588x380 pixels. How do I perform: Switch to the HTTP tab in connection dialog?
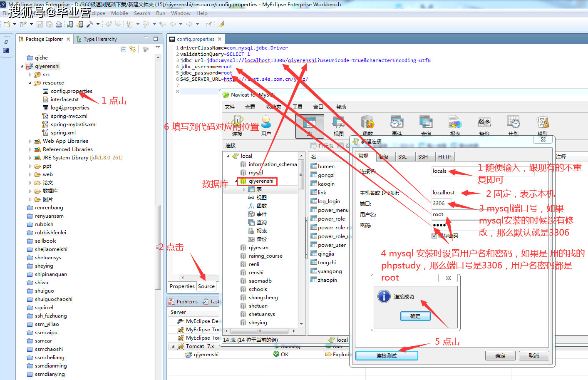point(444,156)
